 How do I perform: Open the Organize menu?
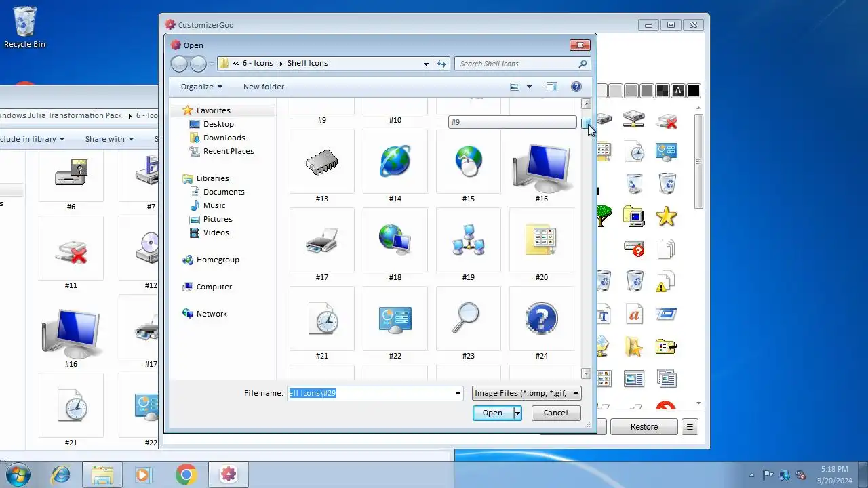(x=201, y=87)
